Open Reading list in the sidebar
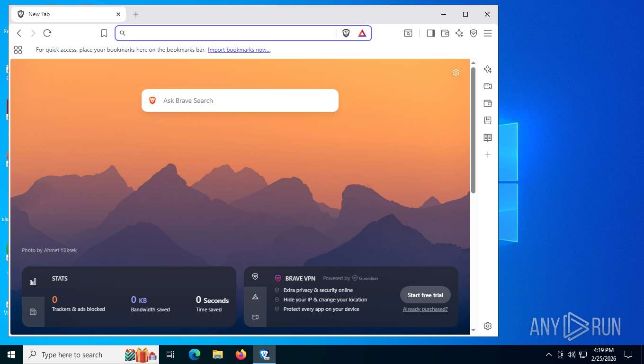 tap(488, 137)
